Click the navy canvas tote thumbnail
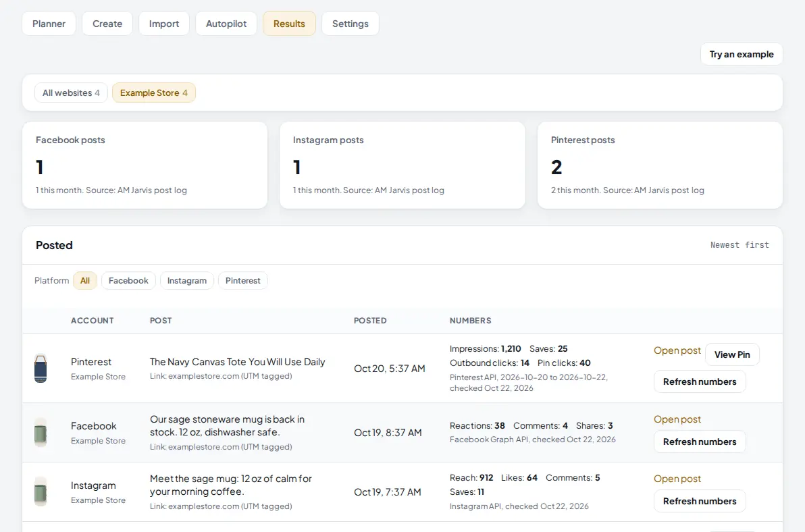The width and height of the screenshot is (805, 532). coord(41,369)
